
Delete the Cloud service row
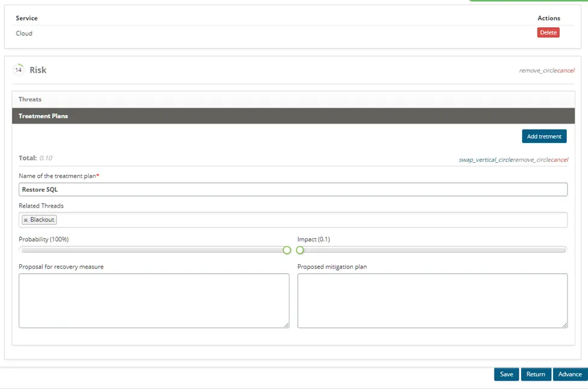(x=548, y=33)
